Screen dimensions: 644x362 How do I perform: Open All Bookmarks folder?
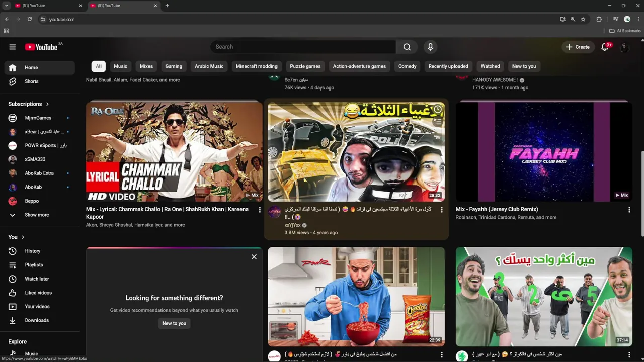pos(625,31)
